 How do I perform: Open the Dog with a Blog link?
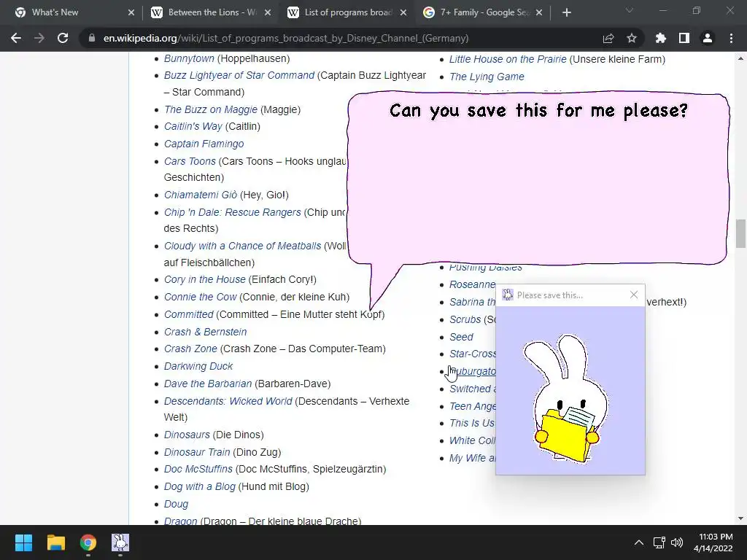200,486
